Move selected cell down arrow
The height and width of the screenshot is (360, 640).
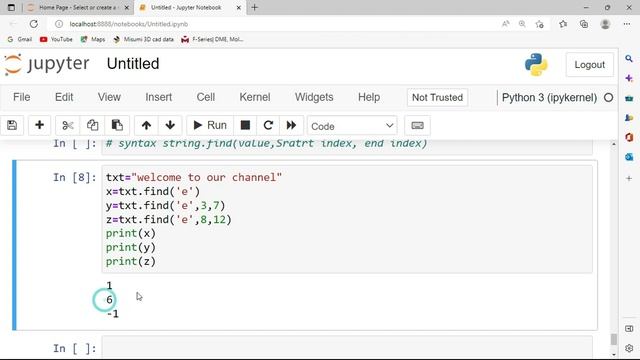coord(170,125)
